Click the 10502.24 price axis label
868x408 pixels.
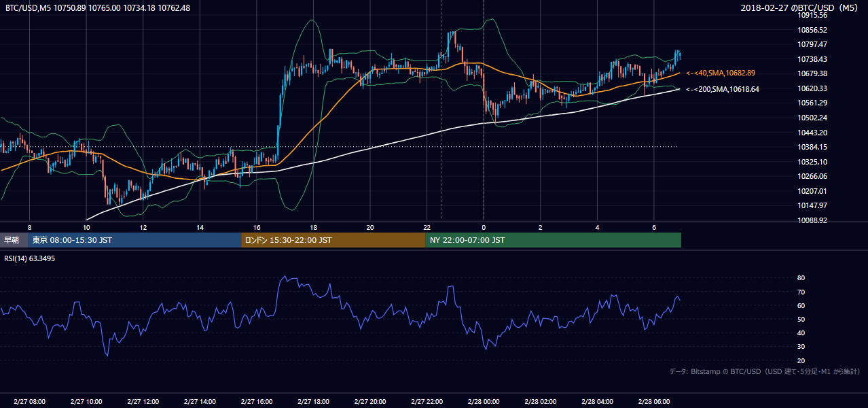[812, 118]
